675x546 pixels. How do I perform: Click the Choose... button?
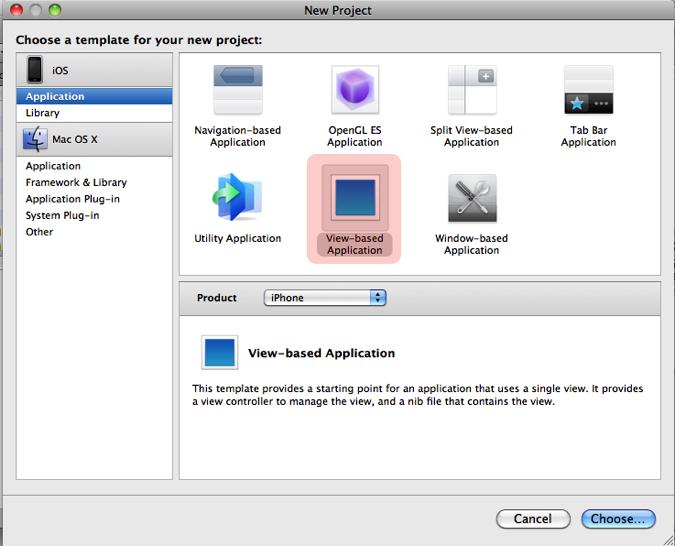tap(618, 518)
